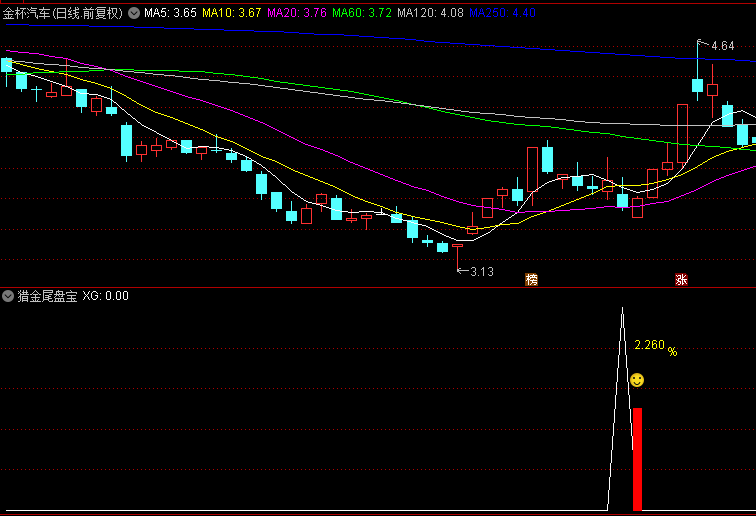Select the MA5: 3.65 label

[170, 13]
